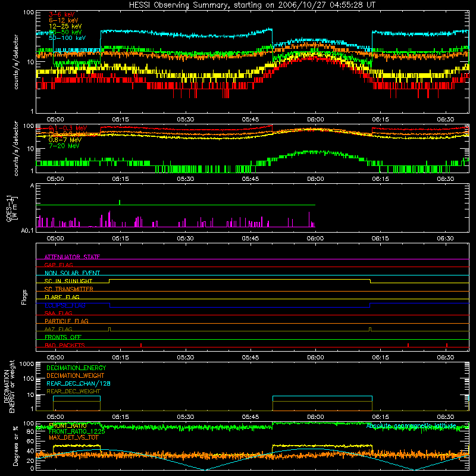This screenshot has height=476, width=476.
Task: Click the BAD_PACKETS spike at 06:30
Action: pos(447,345)
